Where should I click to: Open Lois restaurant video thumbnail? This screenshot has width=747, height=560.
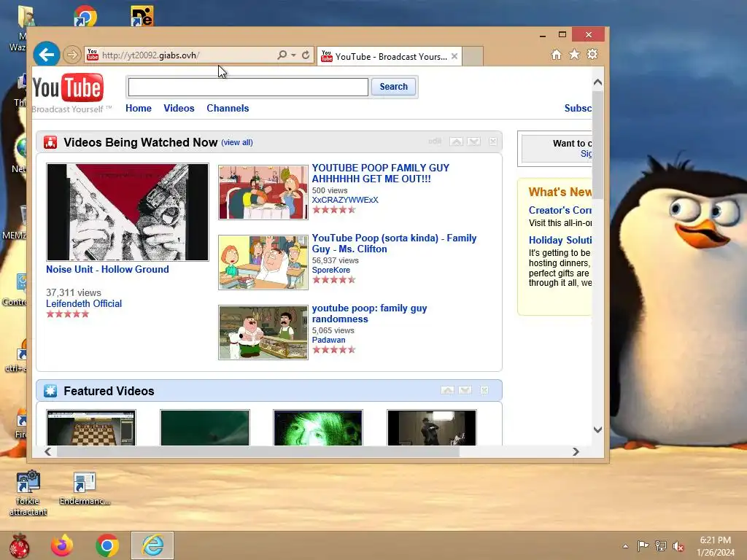click(263, 192)
